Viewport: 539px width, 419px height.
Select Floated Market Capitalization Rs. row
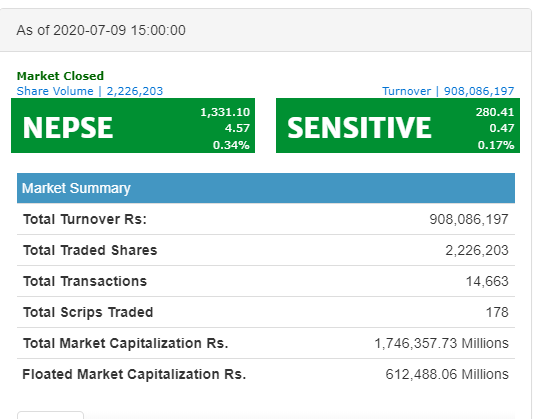pos(266,374)
